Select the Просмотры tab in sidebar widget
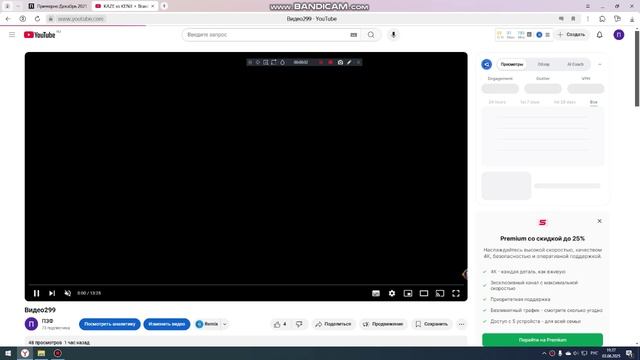Image resolution: width=640 pixels, height=360 pixels. pyautogui.click(x=511, y=64)
